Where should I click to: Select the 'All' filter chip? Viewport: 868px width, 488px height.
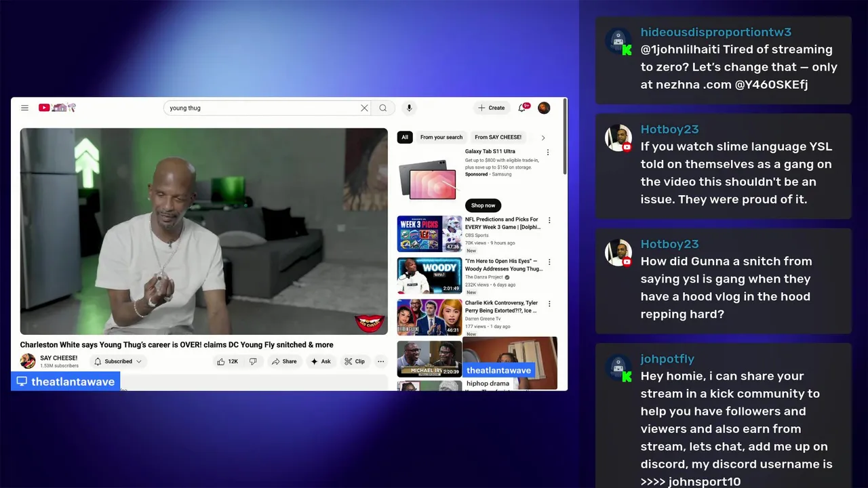tap(405, 137)
